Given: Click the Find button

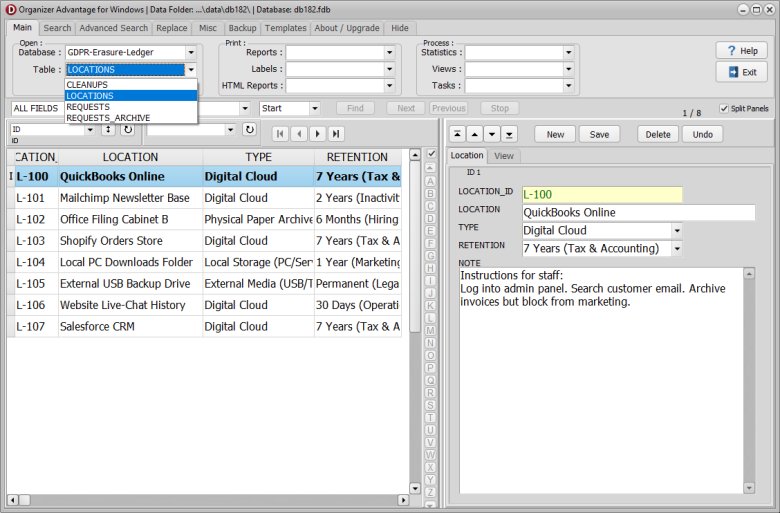Looking at the screenshot, I should [x=355, y=108].
